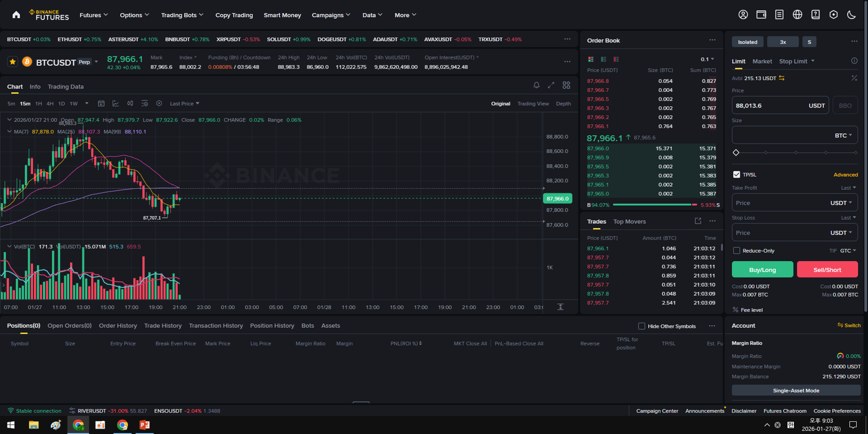Select the Market order tab

pyautogui.click(x=762, y=61)
